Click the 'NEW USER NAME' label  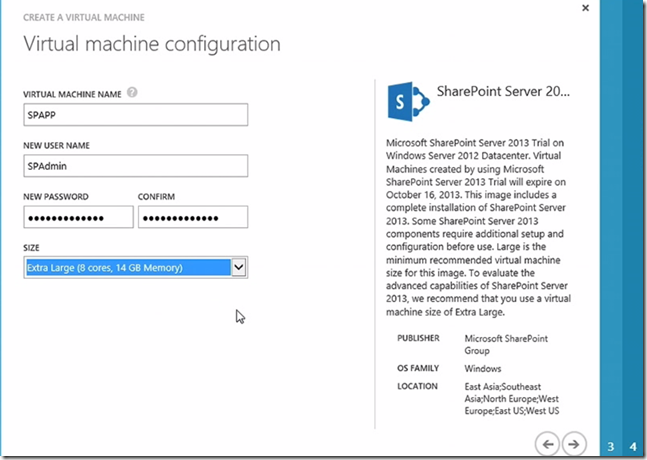pos(57,145)
